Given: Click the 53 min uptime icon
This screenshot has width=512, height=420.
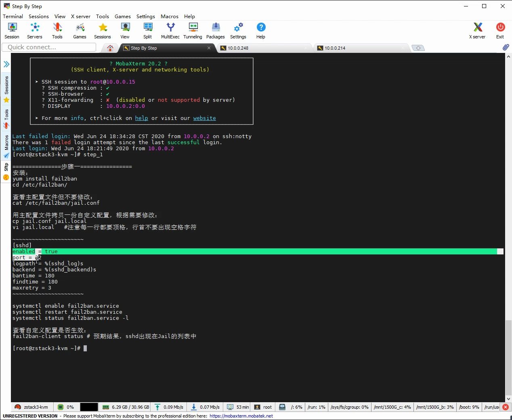Looking at the screenshot, I should point(230,407).
